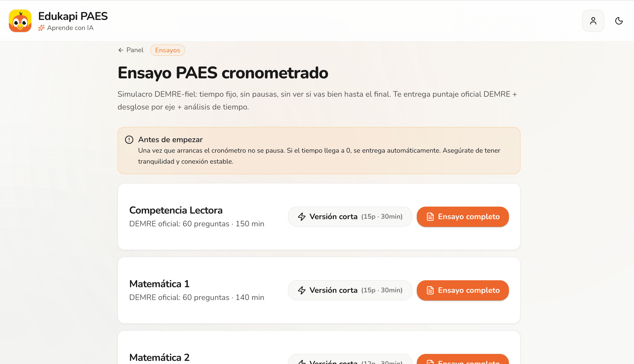Start Matemática 1 Versión corta
This screenshot has height=364, width=634.
(350, 290)
